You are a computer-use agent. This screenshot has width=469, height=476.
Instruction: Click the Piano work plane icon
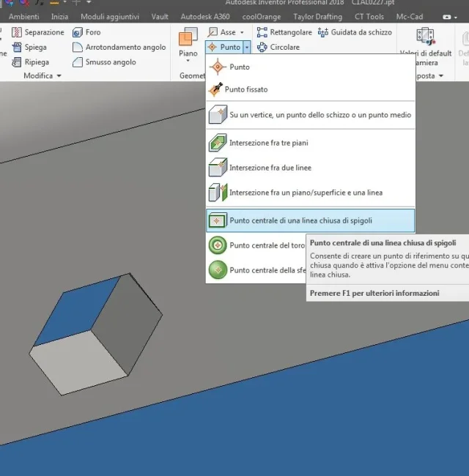pyautogui.click(x=188, y=37)
